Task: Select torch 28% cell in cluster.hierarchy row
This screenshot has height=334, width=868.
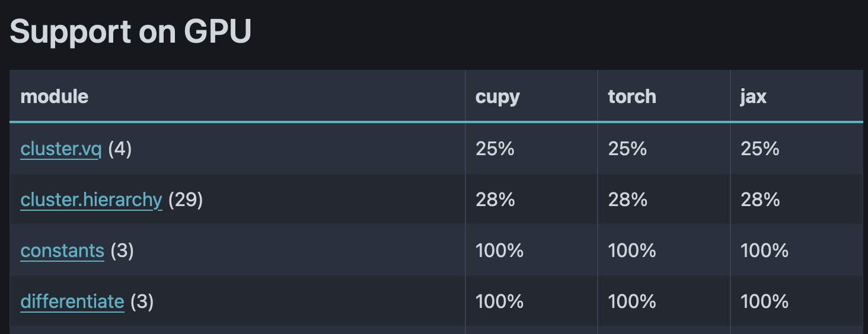Action: click(627, 200)
